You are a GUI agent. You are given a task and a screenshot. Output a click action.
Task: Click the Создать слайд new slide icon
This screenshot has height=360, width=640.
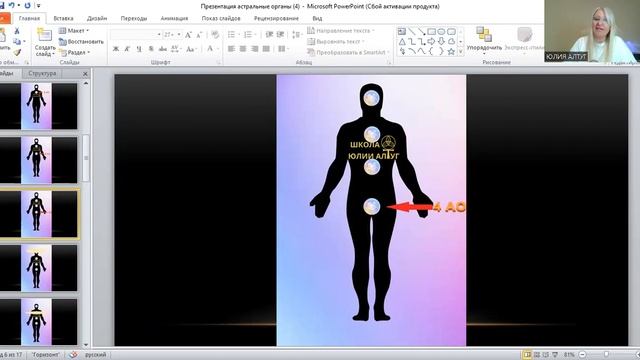click(44, 35)
